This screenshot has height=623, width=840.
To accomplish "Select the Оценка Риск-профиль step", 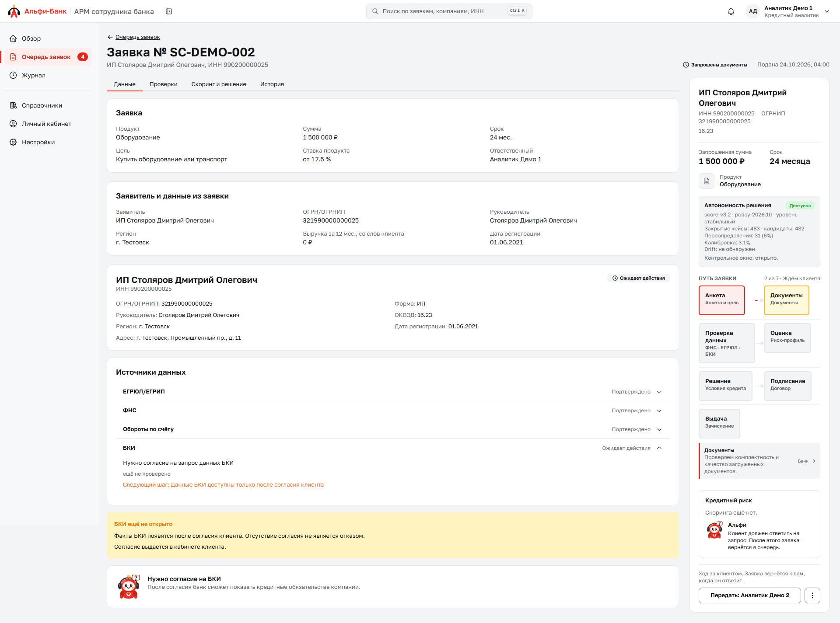I will coord(787,338).
